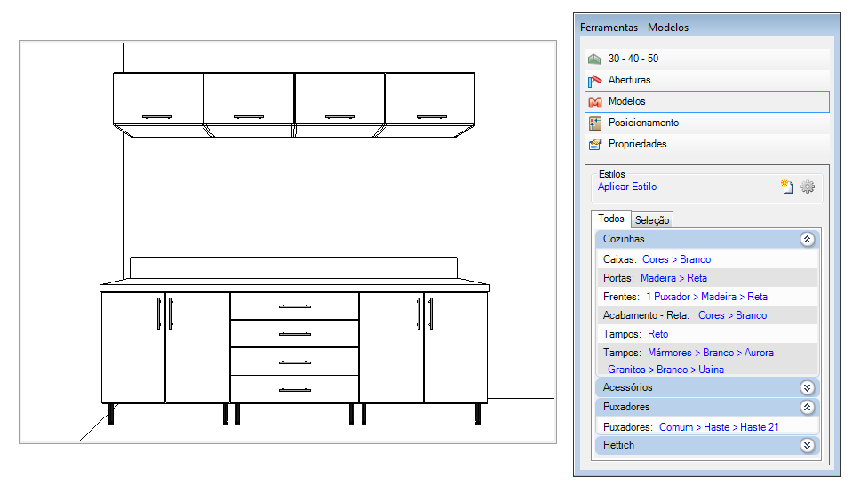Change Puxadores value Comum > Haste > Haste 21
This screenshot has width=868, height=485.
[719, 427]
